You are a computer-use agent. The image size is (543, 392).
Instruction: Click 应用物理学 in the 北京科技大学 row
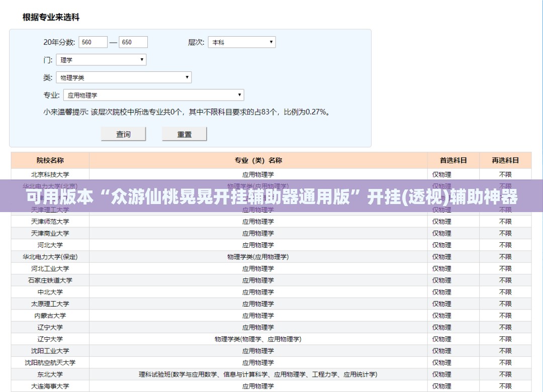[258, 174]
